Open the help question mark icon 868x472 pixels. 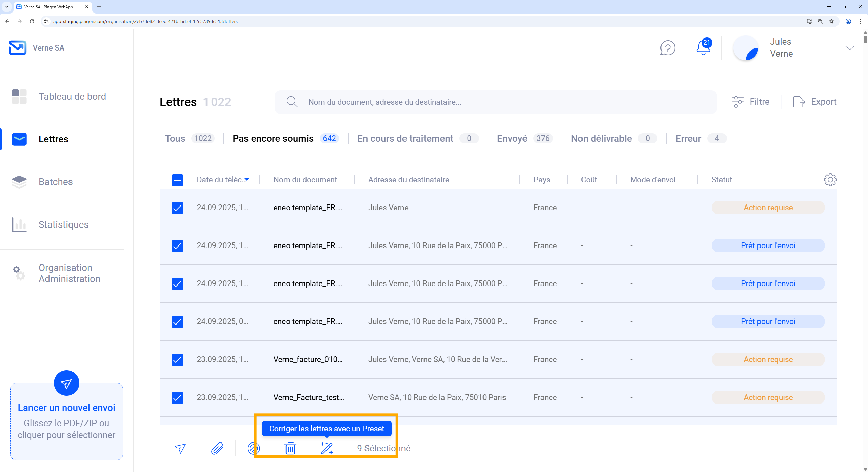click(x=668, y=48)
